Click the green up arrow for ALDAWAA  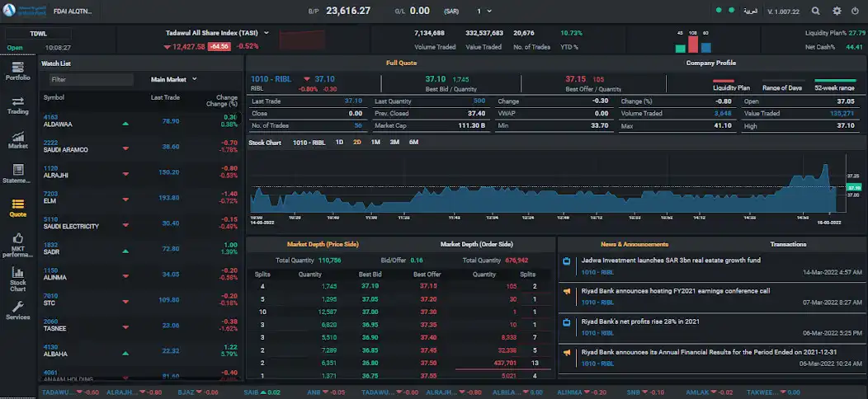[125, 124]
